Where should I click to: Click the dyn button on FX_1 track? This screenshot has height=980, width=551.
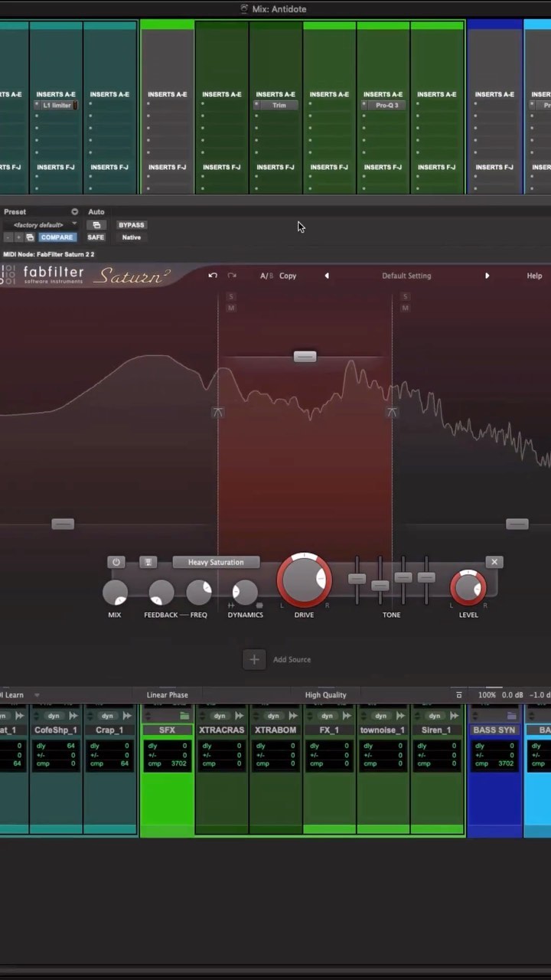(328, 716)
